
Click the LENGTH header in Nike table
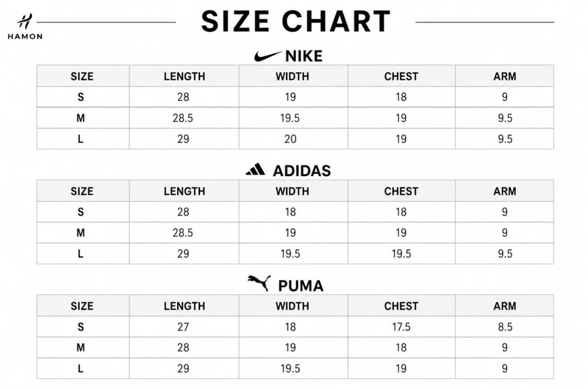[x=184, y=76]
